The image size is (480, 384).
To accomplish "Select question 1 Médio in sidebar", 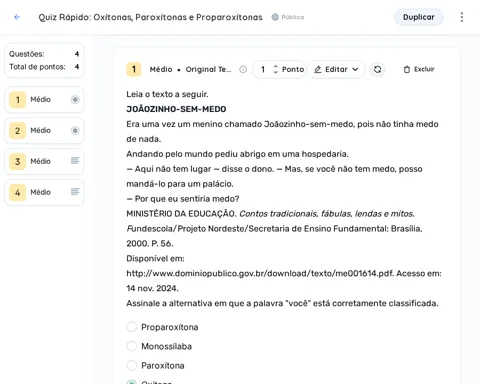I will (44, 100).
